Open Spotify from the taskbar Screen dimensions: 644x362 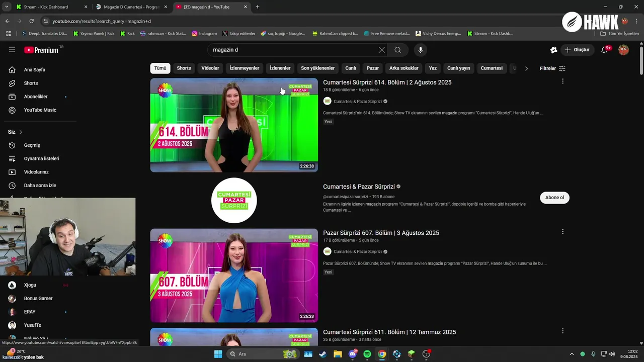[367, 354]
